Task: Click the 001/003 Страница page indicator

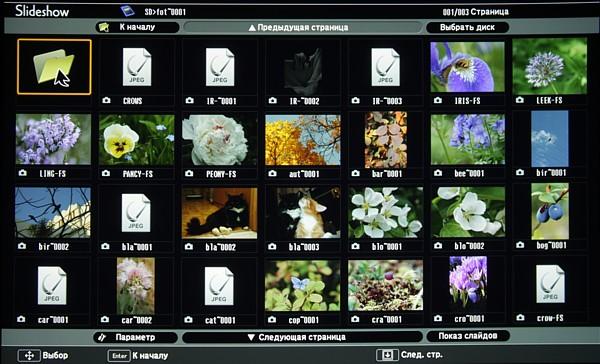Action: (x=476, y=12)
